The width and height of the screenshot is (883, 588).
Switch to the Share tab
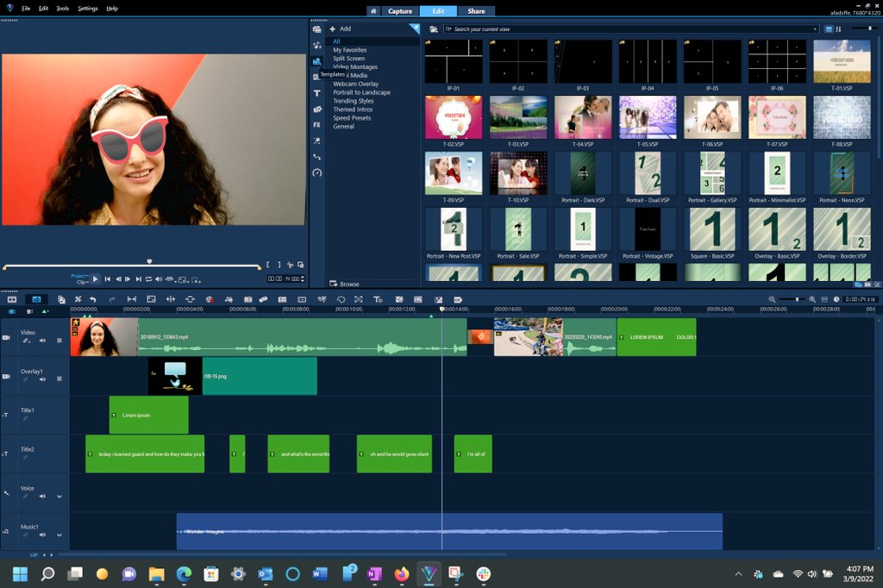476,10
